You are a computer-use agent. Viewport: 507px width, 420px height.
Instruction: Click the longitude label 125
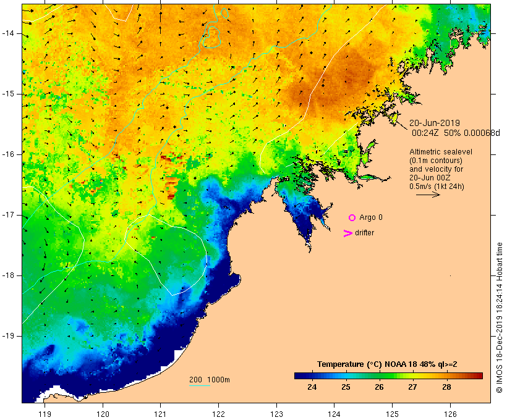click(x=393, y=414)
